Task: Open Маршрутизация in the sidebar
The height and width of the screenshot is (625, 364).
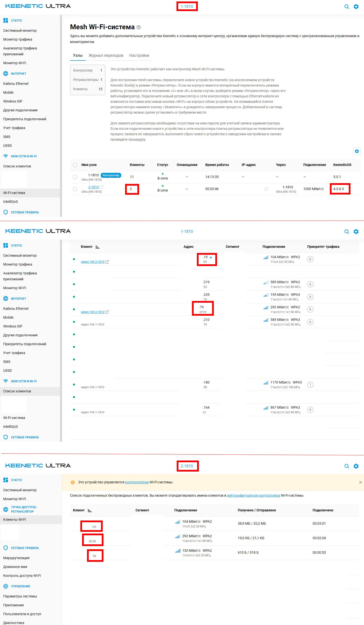Action: click(x=16, y=558)
